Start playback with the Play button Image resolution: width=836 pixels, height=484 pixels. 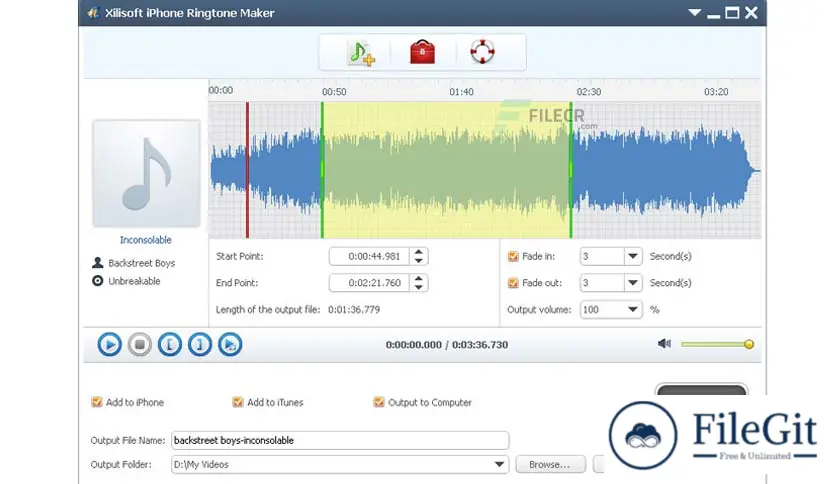coord(109,344)
